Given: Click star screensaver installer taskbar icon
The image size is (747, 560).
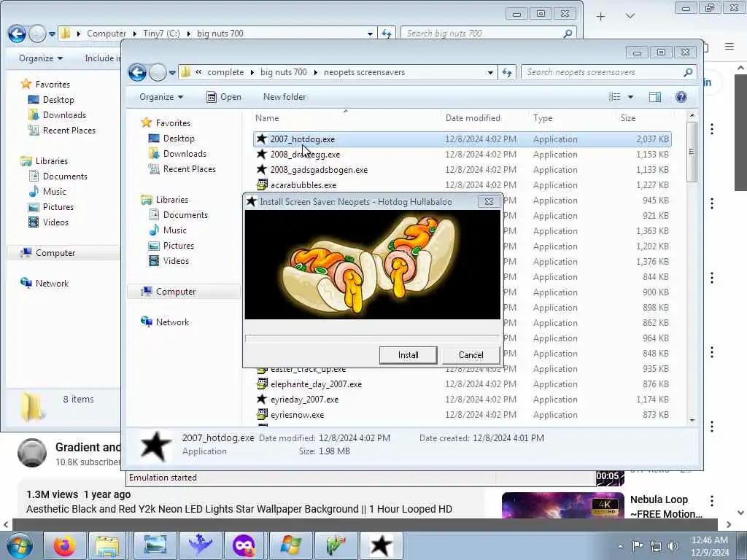Looking at the screenshot, I should [381, 545].
